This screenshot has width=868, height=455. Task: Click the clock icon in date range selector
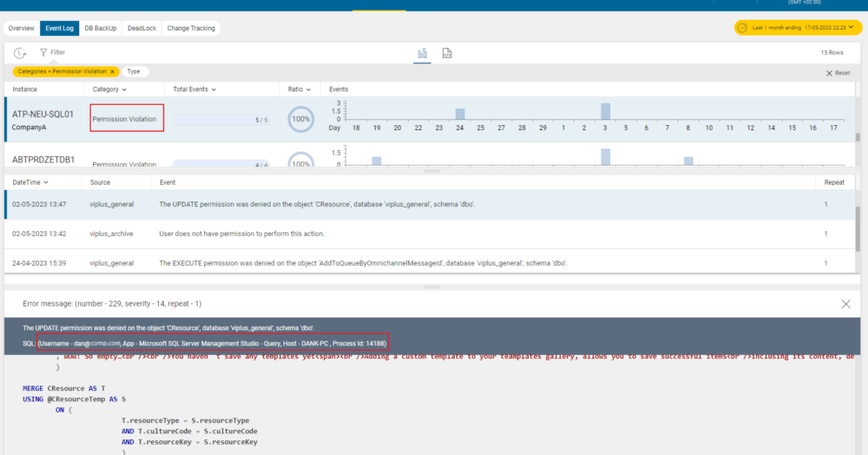[742, 28]
